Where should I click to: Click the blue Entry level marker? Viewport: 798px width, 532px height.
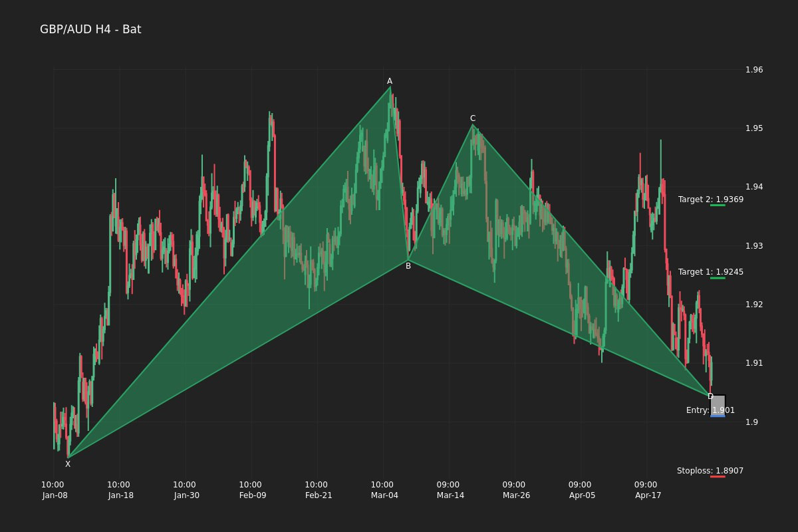tap(718, 416)
